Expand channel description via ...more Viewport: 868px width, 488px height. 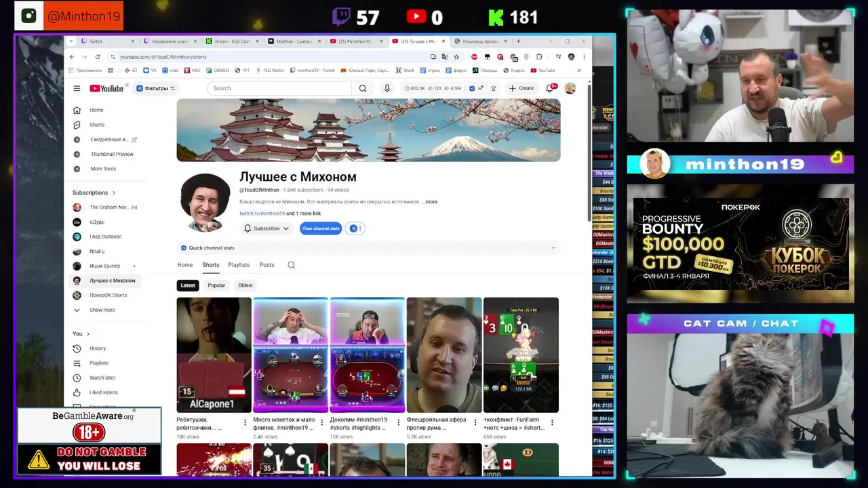[x=430, y=202]
